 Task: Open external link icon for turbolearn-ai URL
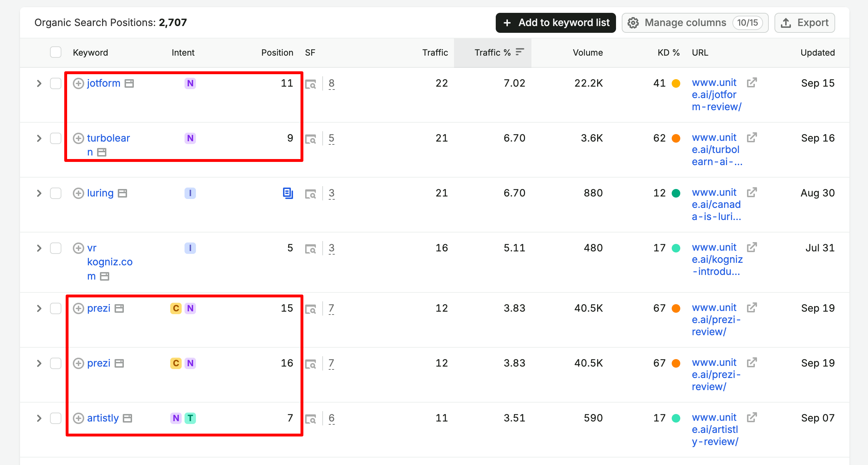pyautogui.click(x=752, y=138)
